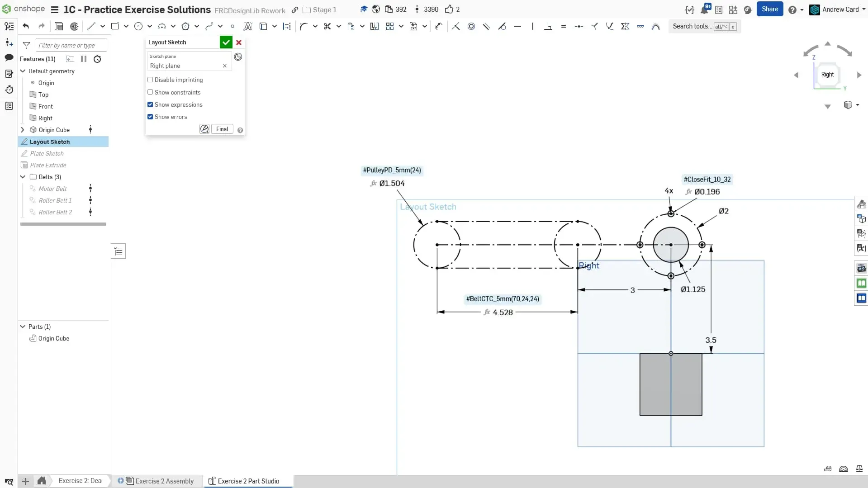Switch to Exercise 2 Assembly tab
The image size is (868, 488).
coord(164,481)
